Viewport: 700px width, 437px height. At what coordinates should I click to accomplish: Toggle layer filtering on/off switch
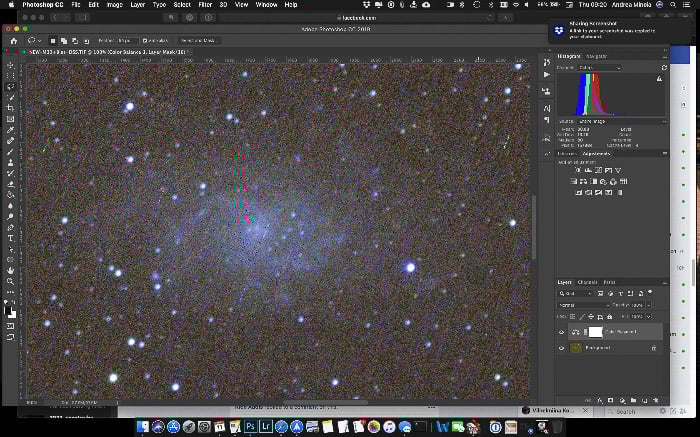[x=650, y=293]
